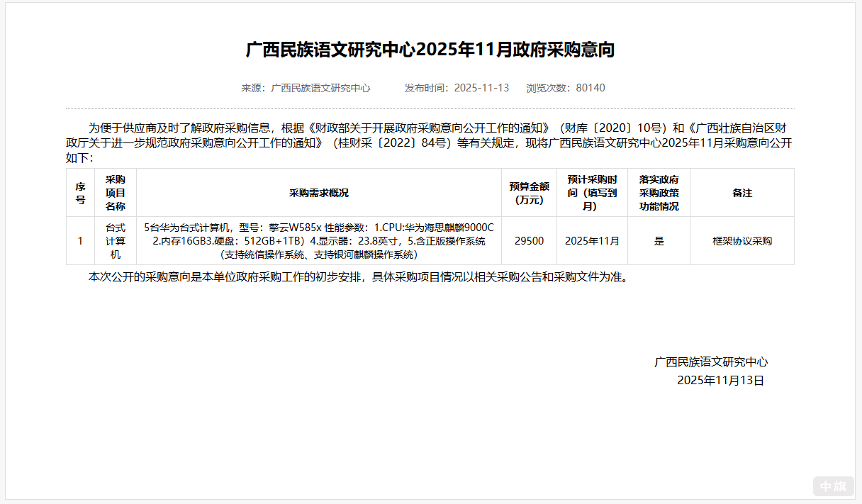Select the cell showing 2025年11月
Viewport: 862px width, 504px height.
pyautogui.click(x=593, y=240)
